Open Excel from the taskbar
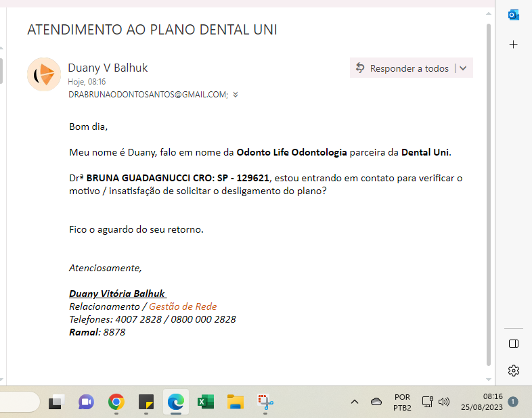 (x=206, y=402)
